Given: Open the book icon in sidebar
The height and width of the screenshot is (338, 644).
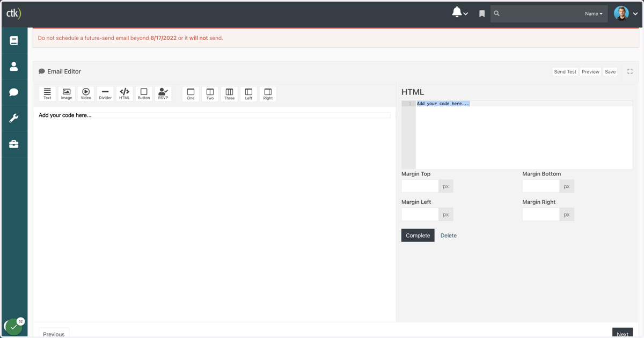Looking at the screenshot, I should click(x=14, y=41).
